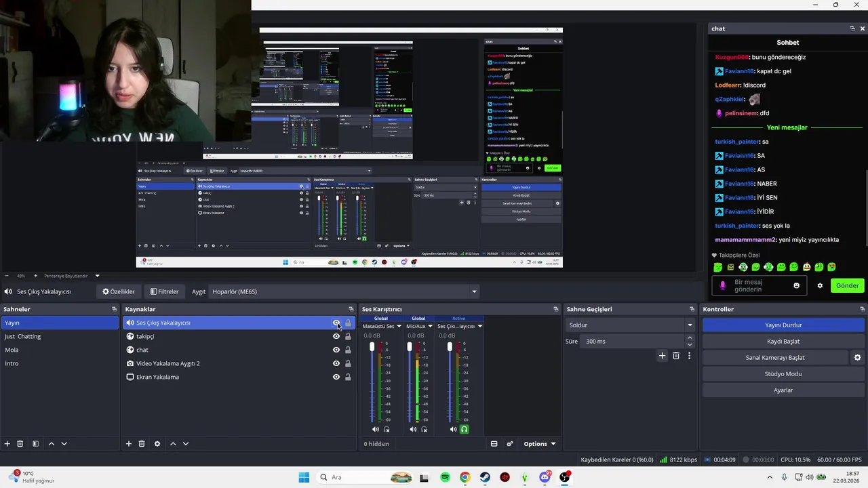The width and height of the screenshot is (868, 488).
Task: Hide the takipçi source
Action: tap(336, 336)
